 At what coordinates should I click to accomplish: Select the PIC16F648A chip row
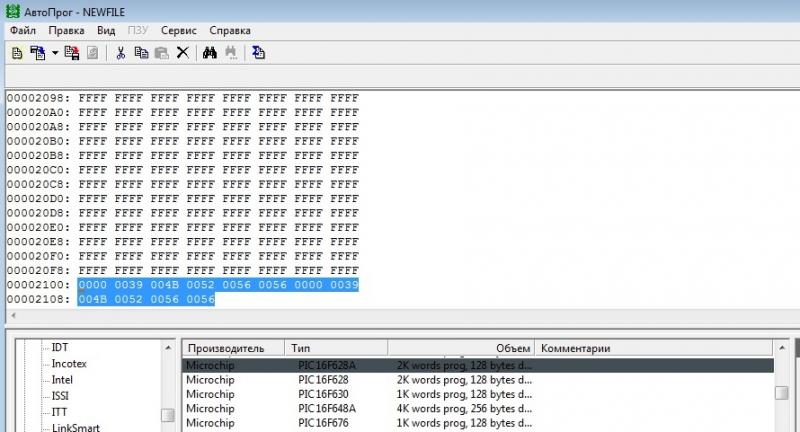tap(327, 409)
